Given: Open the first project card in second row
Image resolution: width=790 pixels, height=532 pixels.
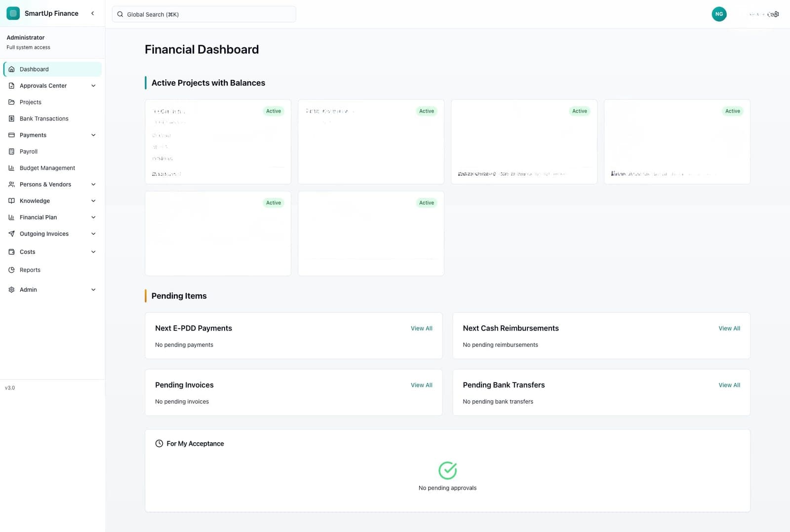Looking at the screenshot, I should pyautogui.click(x=218, y=233).
